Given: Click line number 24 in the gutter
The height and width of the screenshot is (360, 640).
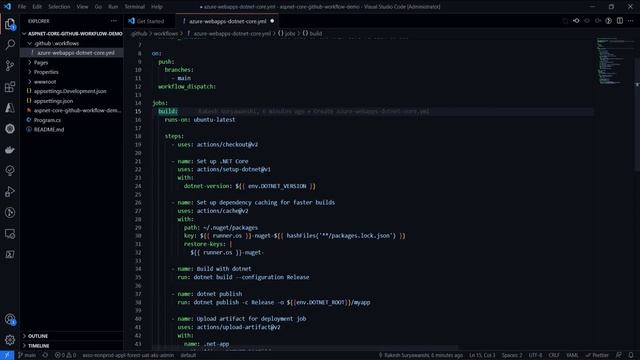Looking at the screenshot, I should click(x=138, y=186).
